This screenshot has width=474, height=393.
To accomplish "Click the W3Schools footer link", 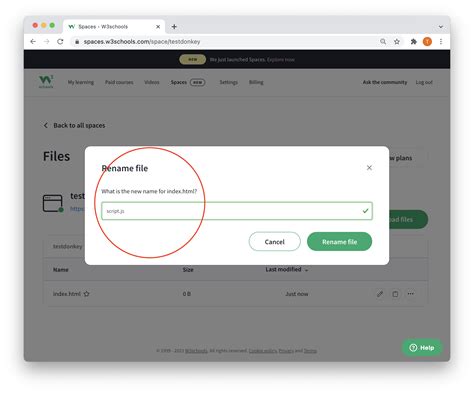I will [x=196, y=351].
